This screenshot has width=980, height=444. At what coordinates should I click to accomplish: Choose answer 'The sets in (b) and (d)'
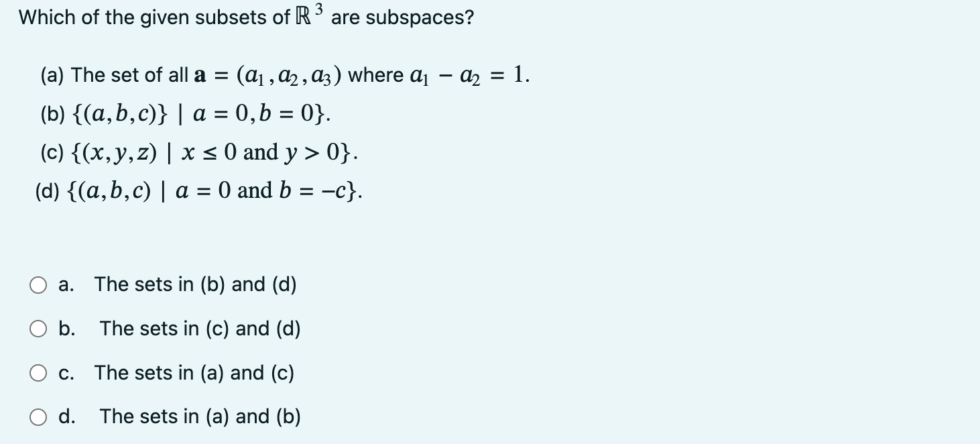tap(196, 285)
